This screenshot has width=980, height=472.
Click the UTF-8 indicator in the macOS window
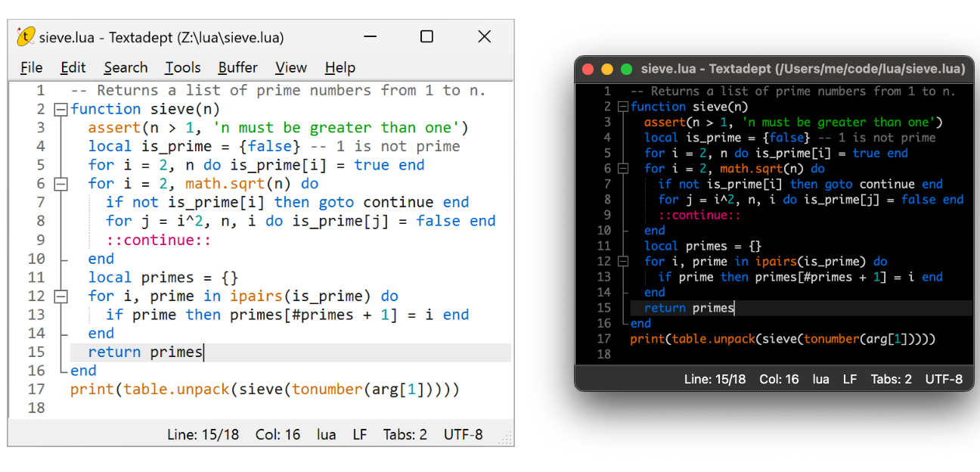[x=943, y=379]
